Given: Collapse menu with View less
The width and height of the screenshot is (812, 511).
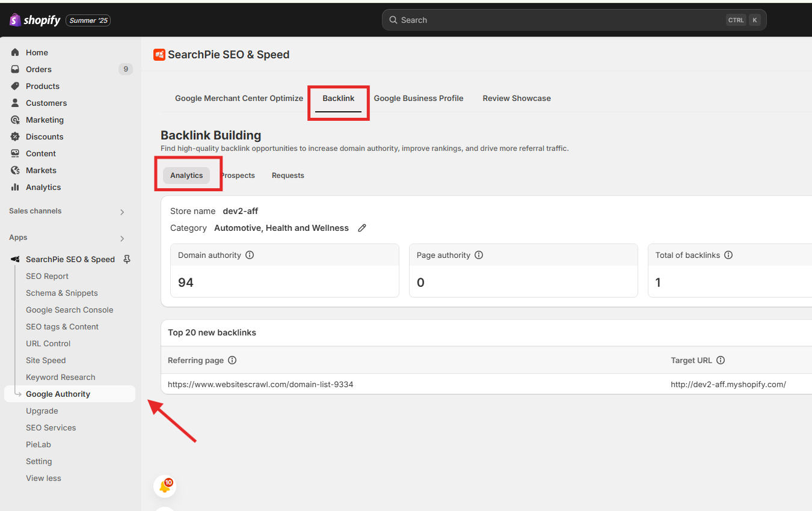Looking at the screenshot, I should pyautogui.click(x=43, y=478).
